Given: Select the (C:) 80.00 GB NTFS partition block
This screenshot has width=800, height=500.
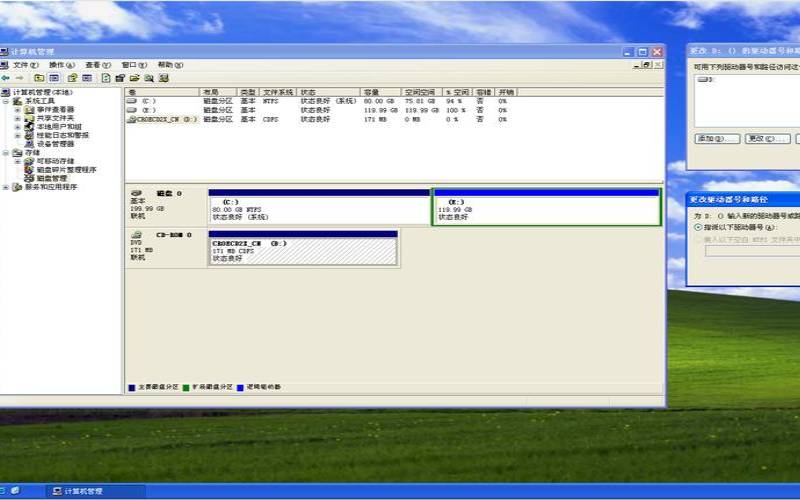Looking at the screenshot, I should (x=319, y=207).
